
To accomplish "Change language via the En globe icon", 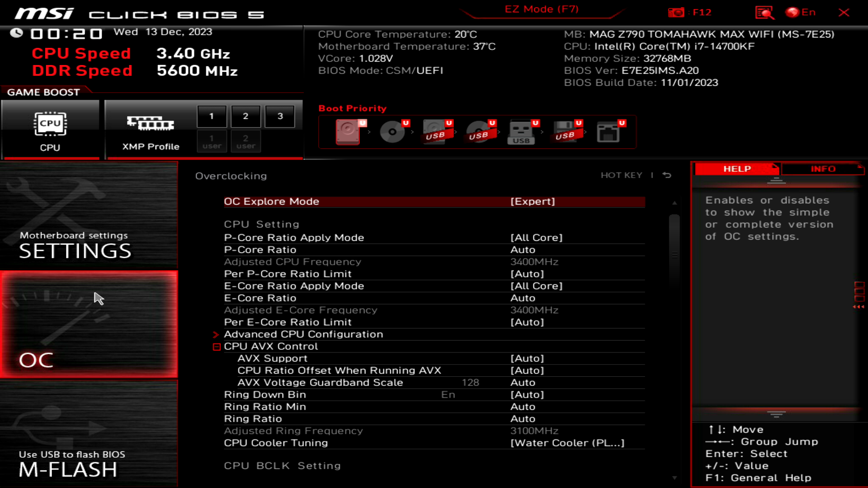I will pyautogui.click(x=801, y=12).
